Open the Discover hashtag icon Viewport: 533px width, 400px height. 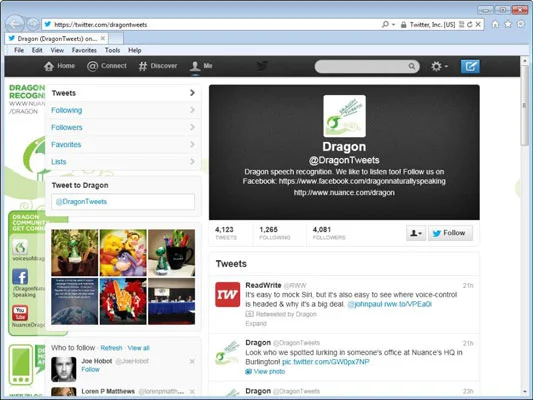click(142, 66)
